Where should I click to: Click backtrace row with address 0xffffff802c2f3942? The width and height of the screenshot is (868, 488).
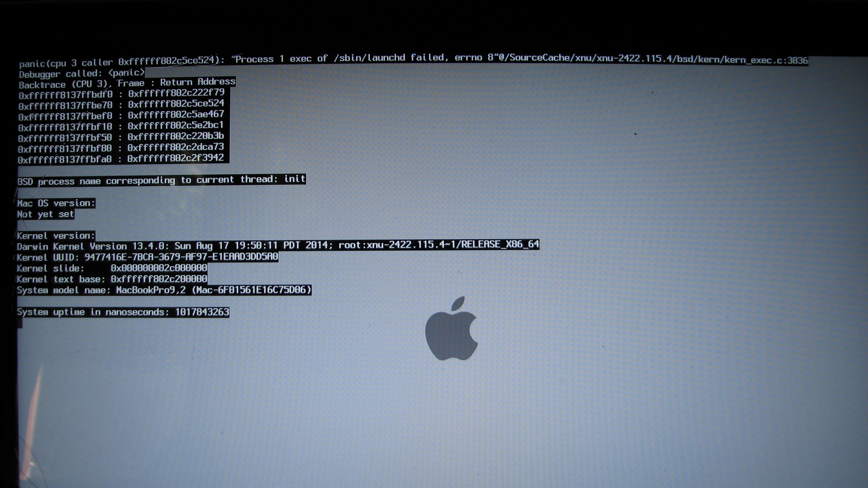[121, 159]
